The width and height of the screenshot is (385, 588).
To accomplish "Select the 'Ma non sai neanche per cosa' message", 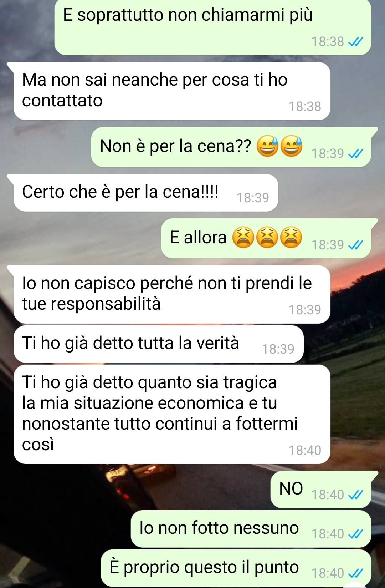I will pos(172,91).
